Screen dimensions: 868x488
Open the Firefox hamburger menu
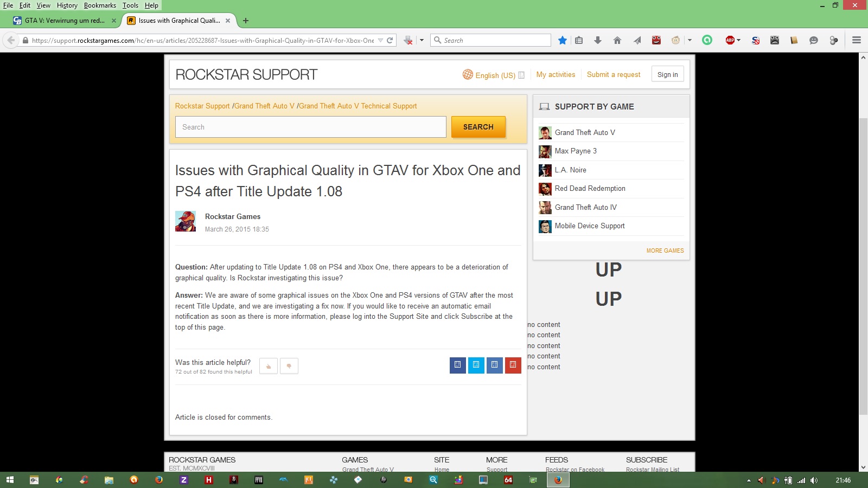click(x=857, y=40)
